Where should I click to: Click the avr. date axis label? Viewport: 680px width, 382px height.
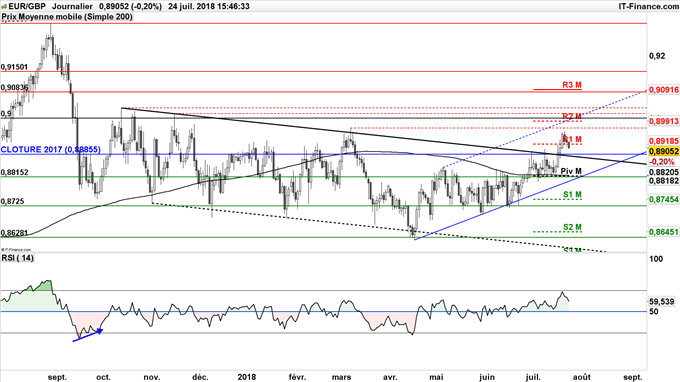click(390, 377)
